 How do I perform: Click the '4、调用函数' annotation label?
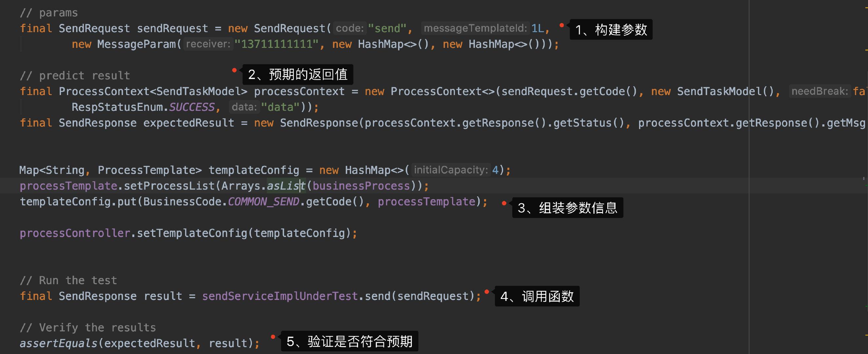pyautogui.click(x=537, y=296)
